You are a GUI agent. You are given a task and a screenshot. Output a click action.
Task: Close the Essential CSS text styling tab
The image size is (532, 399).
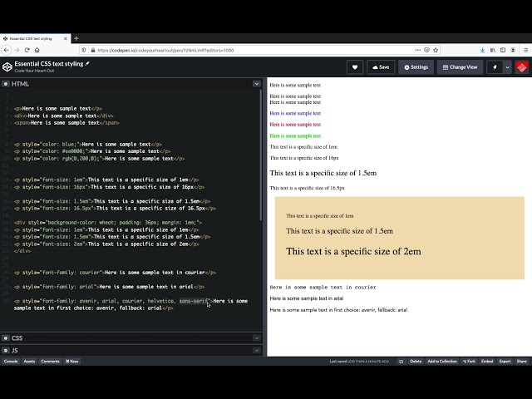click(x=66, y=39)
